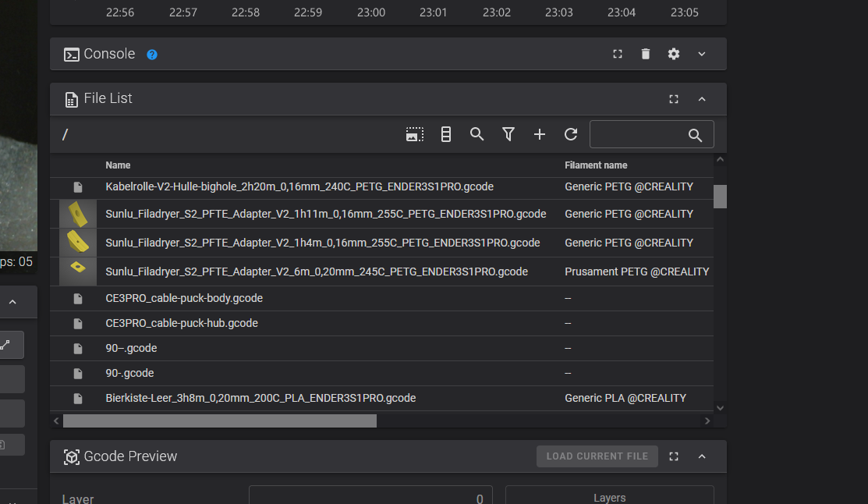Screen dimensions: 868x504
Task: Click file icon of Kabelrolle gcode
Action: 78,187
